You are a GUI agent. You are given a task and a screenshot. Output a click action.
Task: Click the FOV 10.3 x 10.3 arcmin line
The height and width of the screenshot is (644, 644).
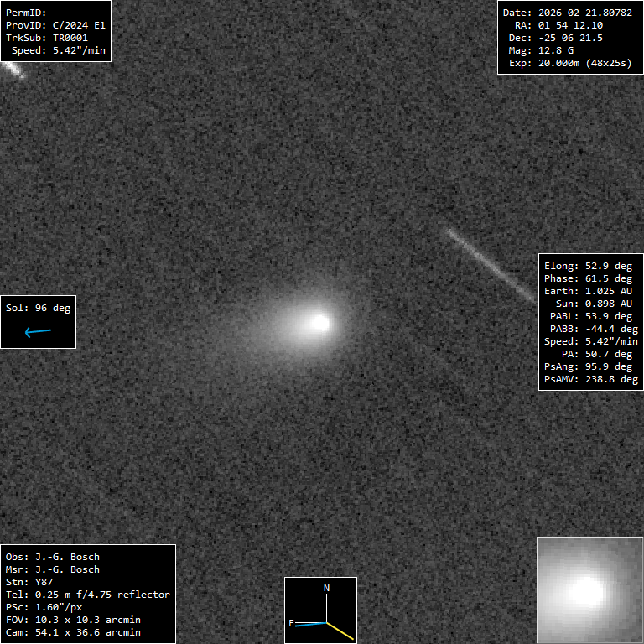click(x=72, y=620)
